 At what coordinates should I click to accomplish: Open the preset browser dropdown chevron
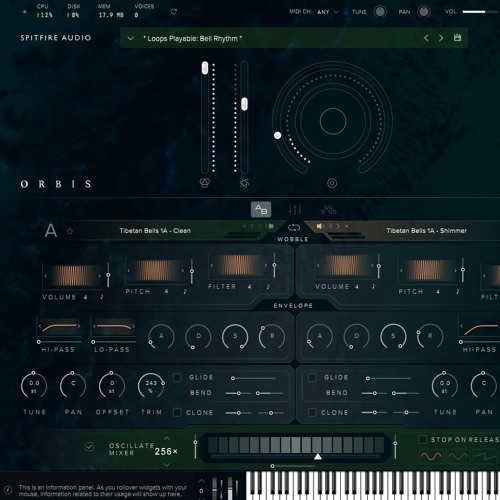click(x=131, y=38)
